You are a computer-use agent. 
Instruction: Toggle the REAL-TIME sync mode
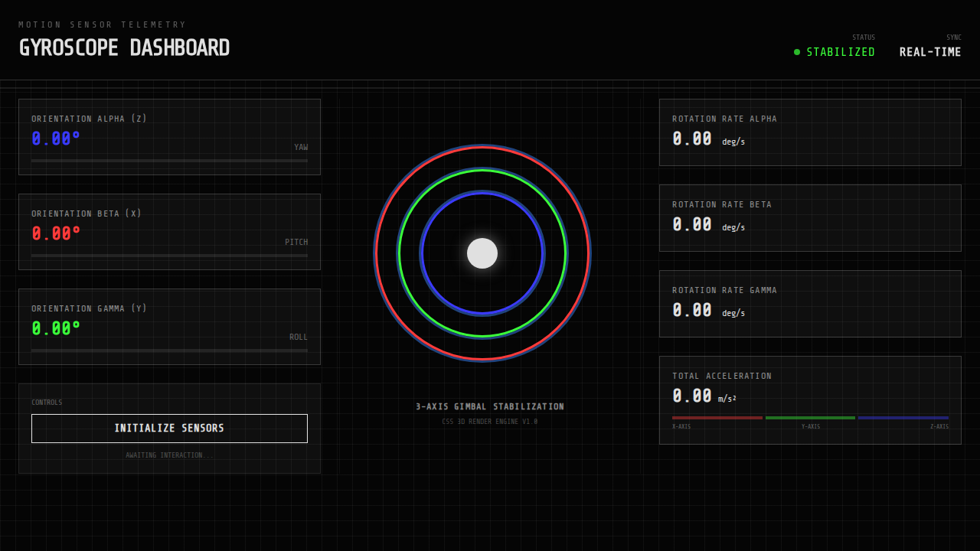929,52
